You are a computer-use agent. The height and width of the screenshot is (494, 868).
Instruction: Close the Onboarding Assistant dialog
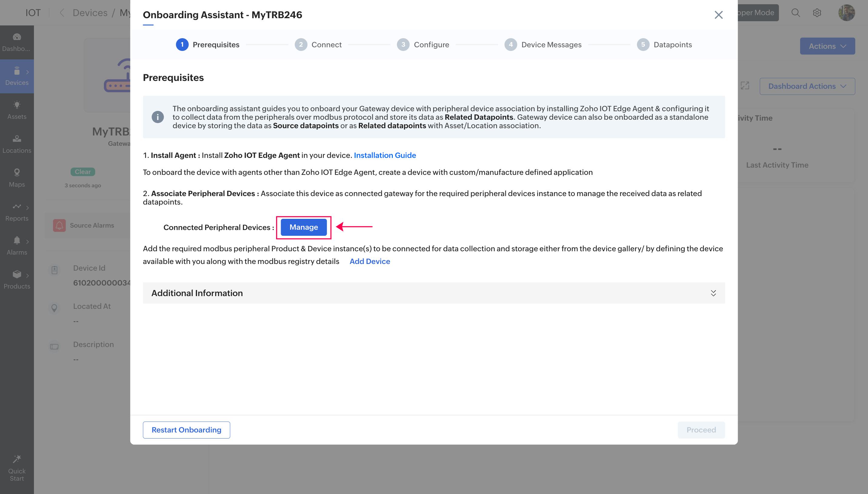(x=718, y=15)
